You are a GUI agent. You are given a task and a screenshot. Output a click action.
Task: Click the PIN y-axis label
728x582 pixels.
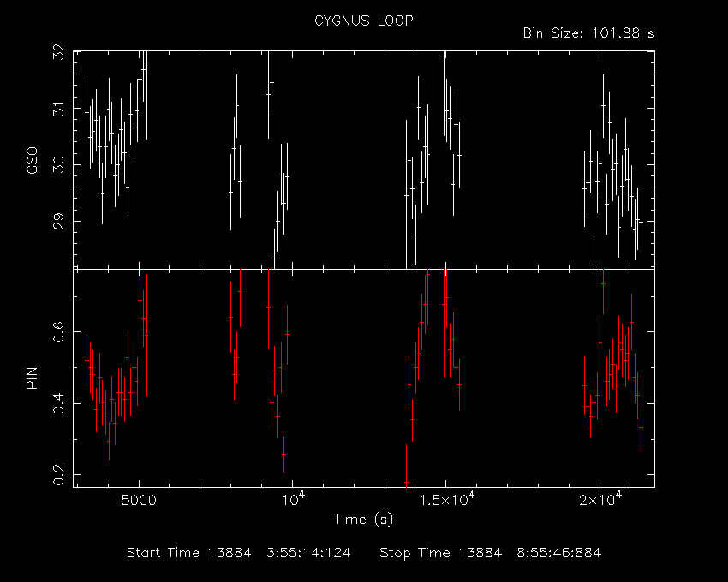coord(32,377)
